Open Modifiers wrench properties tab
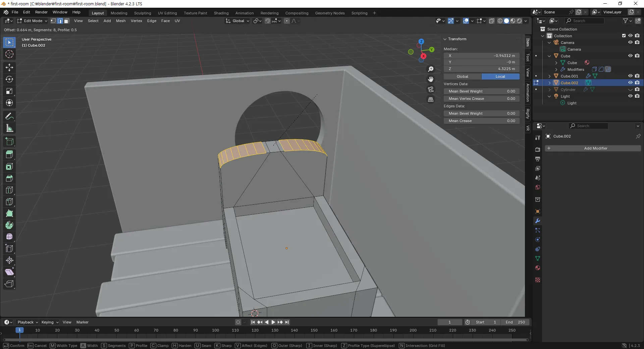Viewport: 644px width, 349px height. coord(538,221)
